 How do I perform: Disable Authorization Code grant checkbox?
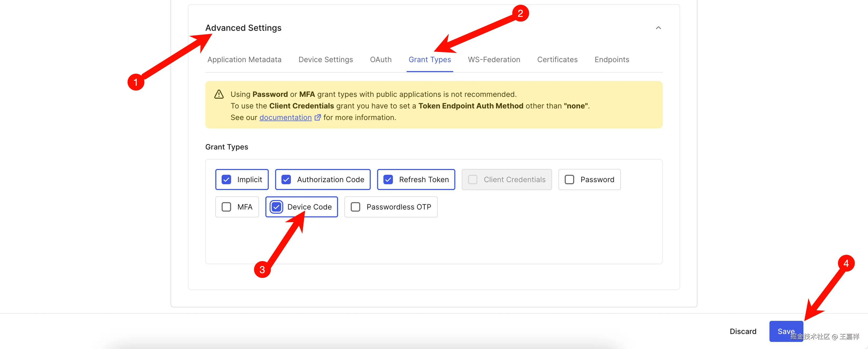click(286, 180)
